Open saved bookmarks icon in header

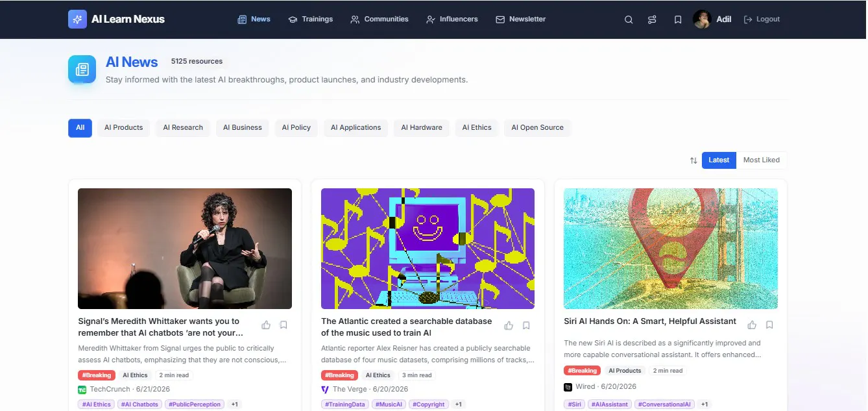678,19
